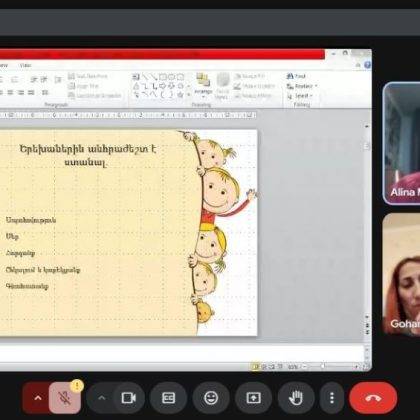This screenshot has height=420, width=420.
Task: Open the emoji reactions picker
Action: pyautogui.click(x=211, y=398)
